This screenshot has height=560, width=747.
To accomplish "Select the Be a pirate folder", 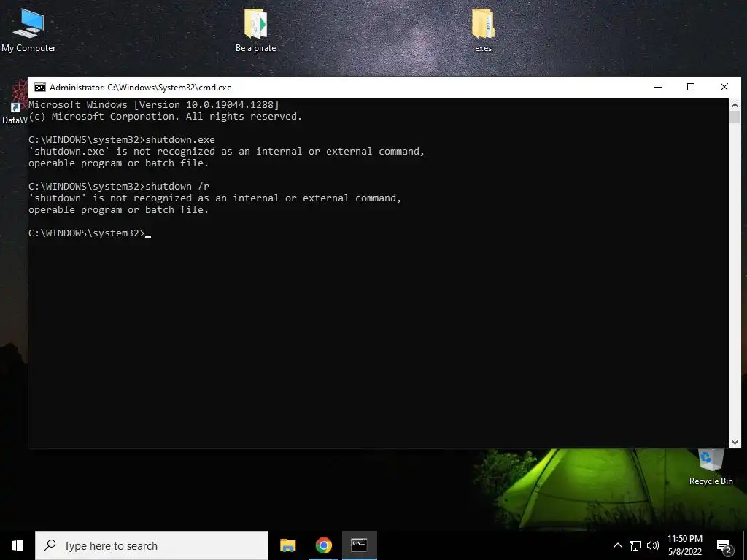I will 256,30.
